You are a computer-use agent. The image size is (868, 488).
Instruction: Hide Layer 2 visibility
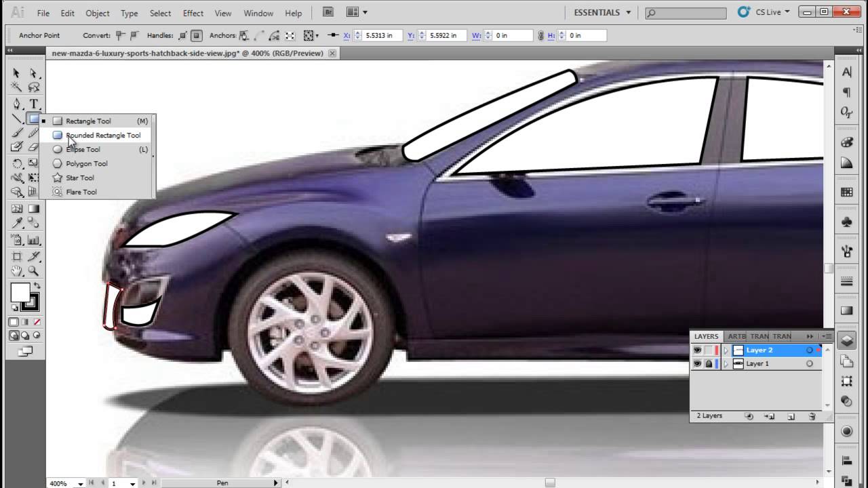[x=697, y=350]
